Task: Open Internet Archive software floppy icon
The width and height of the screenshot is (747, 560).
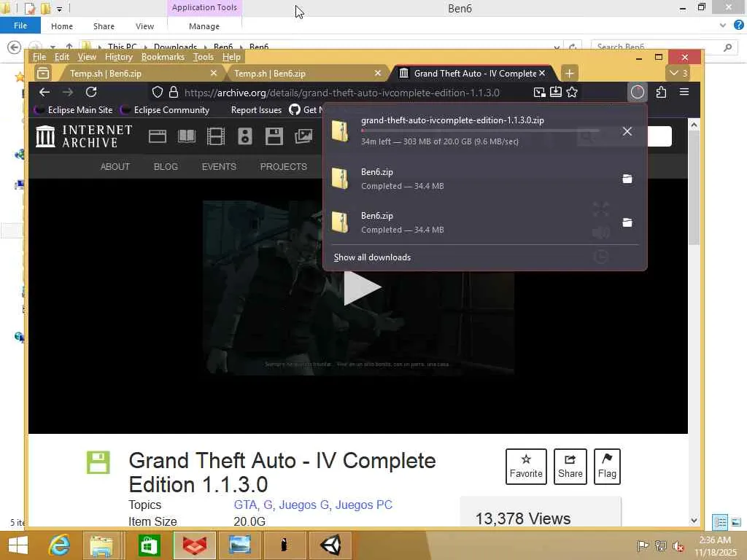Action: (274, 136)
